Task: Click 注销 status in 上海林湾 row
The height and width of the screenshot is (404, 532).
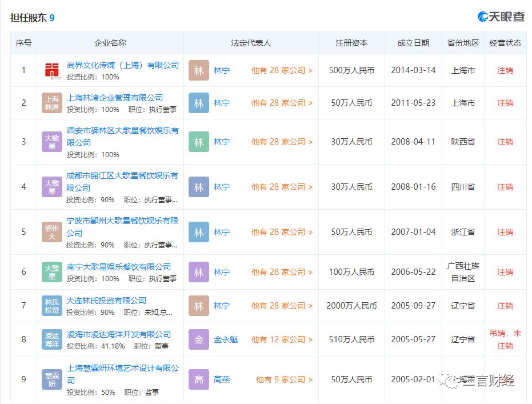Action: [505, 103]
